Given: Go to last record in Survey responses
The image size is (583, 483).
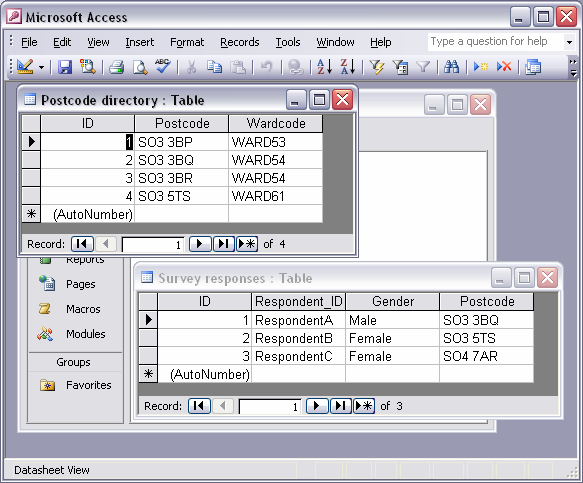Looking at the screenshot, I should pyautogui.click(x=341, y=406).
